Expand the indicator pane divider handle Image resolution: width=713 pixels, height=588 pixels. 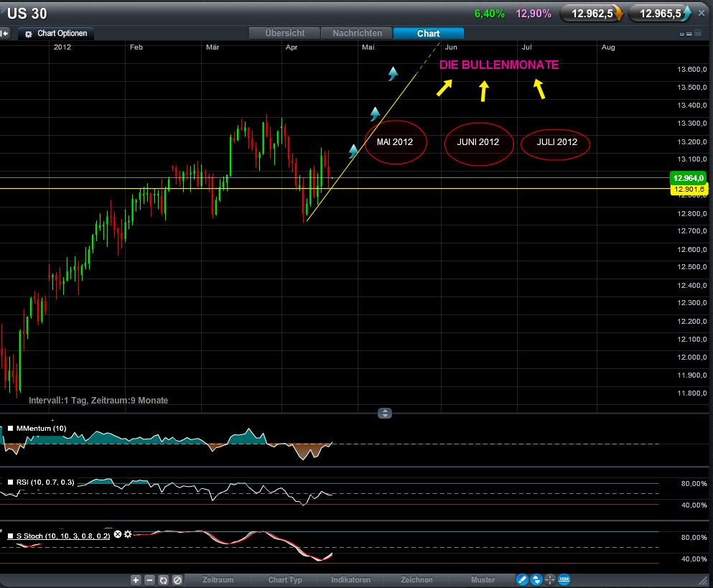385,414
